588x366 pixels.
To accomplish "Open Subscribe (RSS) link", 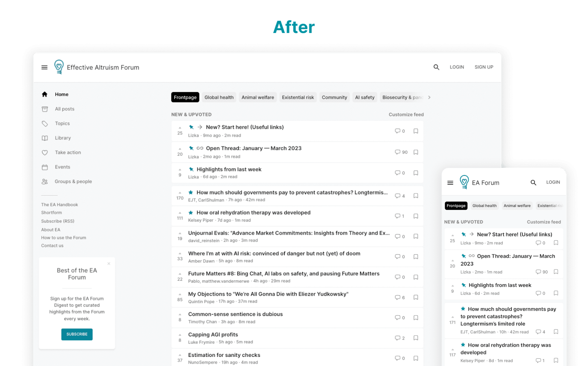I will (x=58, y=221).
